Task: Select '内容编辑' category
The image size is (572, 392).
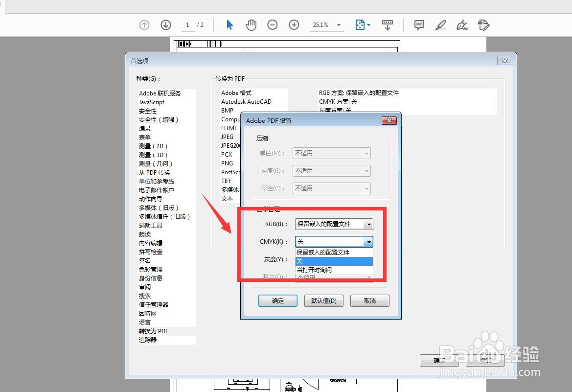Action: point(151,243)
